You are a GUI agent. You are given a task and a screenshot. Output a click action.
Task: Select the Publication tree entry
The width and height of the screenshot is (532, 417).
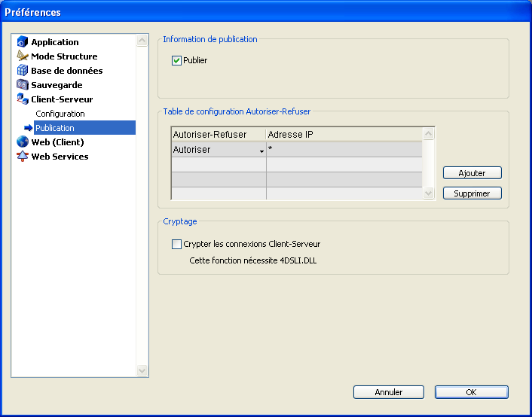coord(55,128)
